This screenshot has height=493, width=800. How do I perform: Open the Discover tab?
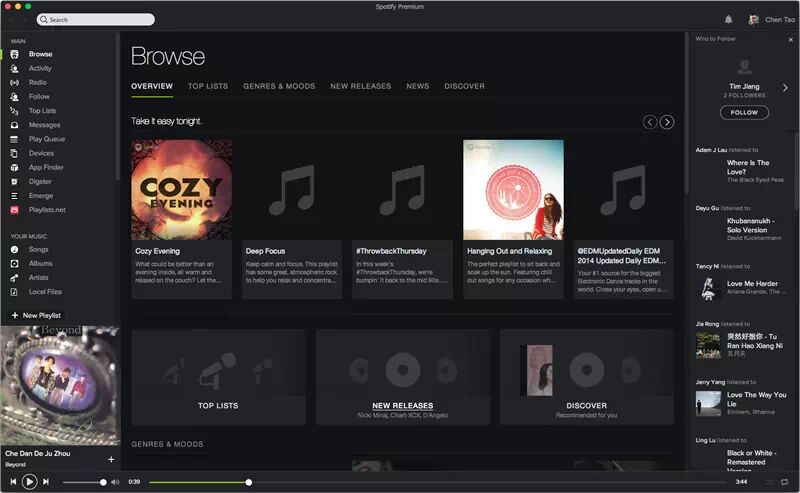464,86
